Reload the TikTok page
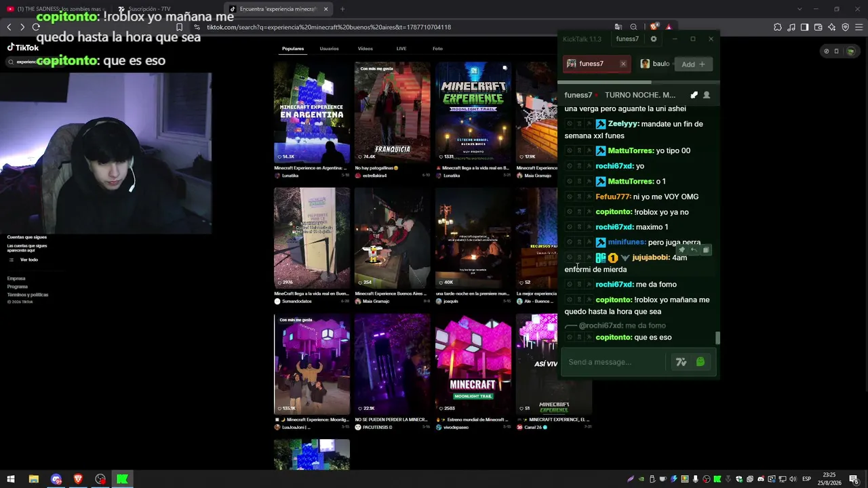Viewport: 868px width, 488px height. [x=36, y=27]
